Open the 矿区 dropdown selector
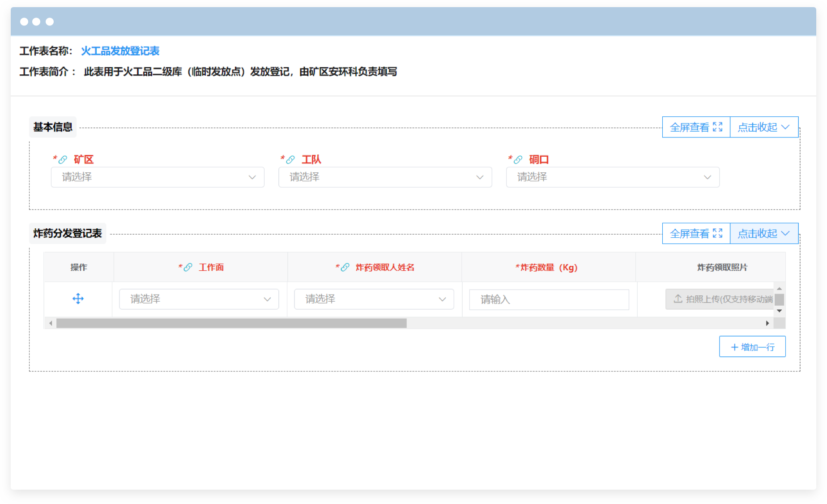Viewport: 827px width, 504px height. point(158,177)
